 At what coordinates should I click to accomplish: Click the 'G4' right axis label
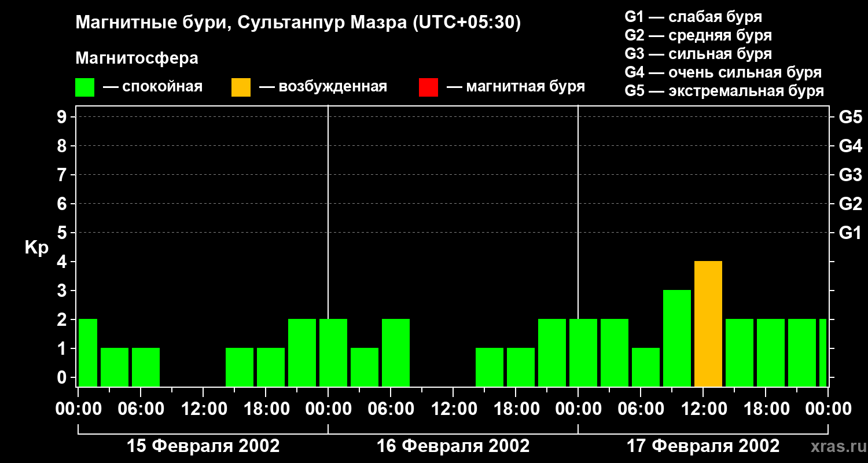tap(851, 146)
